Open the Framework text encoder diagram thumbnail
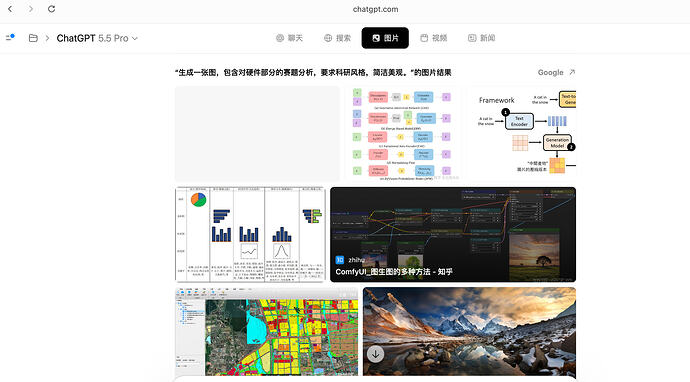The height and width of the screenshot is (382, 690). pos(521,133)
